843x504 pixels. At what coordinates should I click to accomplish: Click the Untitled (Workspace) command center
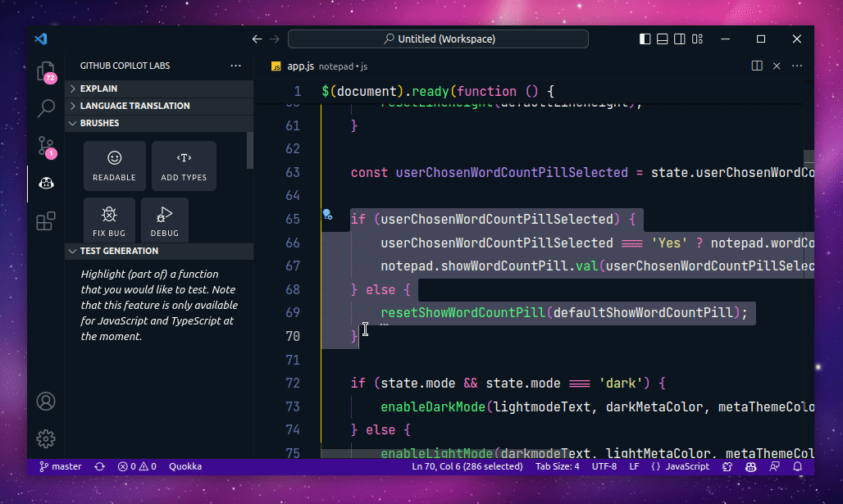pos(439,39)
